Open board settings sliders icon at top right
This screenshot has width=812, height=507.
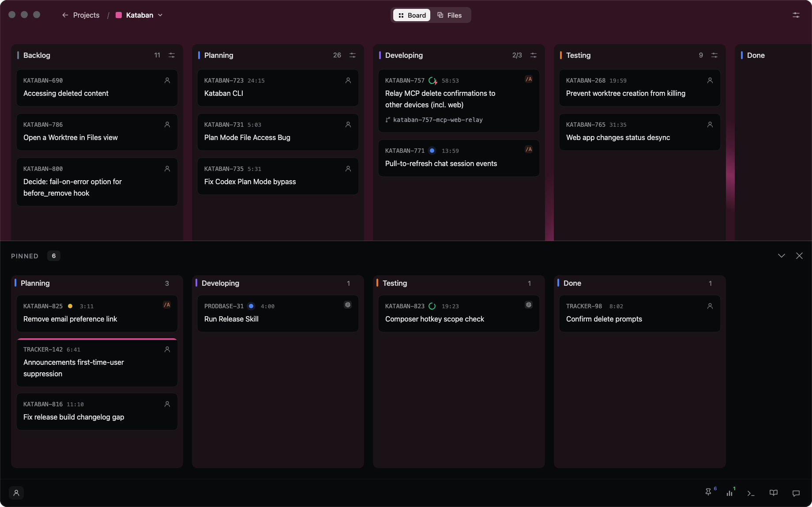(796, 15)
